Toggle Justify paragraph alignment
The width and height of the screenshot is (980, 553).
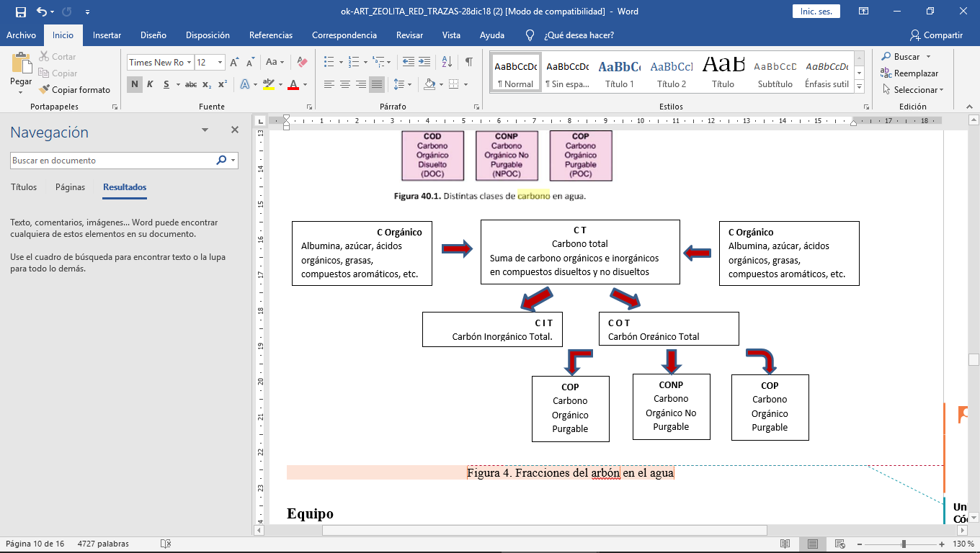tap(377, 84)
